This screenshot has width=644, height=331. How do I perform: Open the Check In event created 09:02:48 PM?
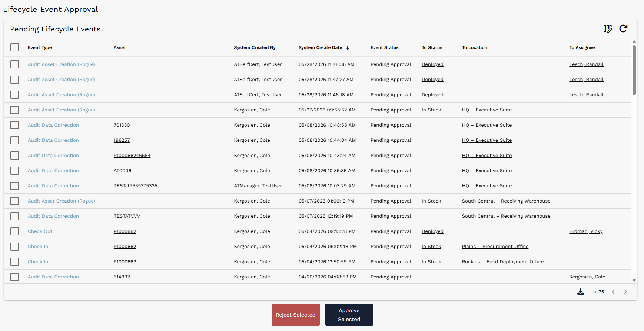(38, 247)
